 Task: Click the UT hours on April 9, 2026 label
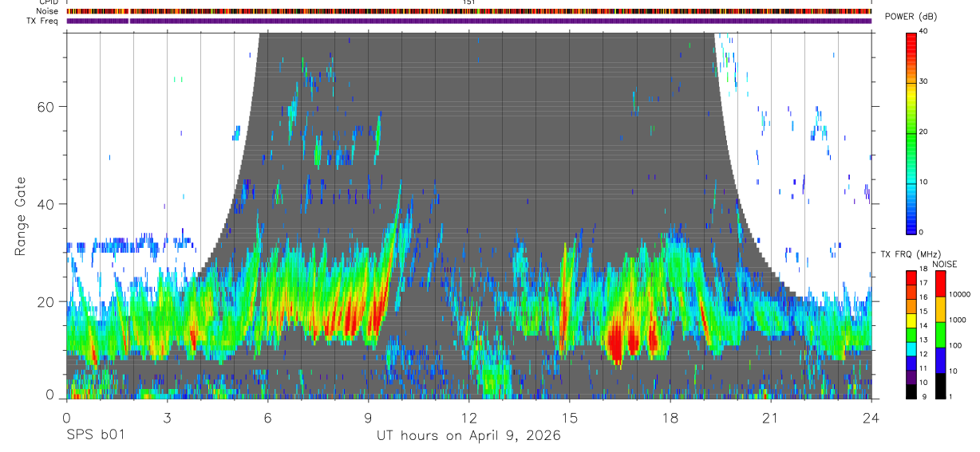(x=468, y=436)
